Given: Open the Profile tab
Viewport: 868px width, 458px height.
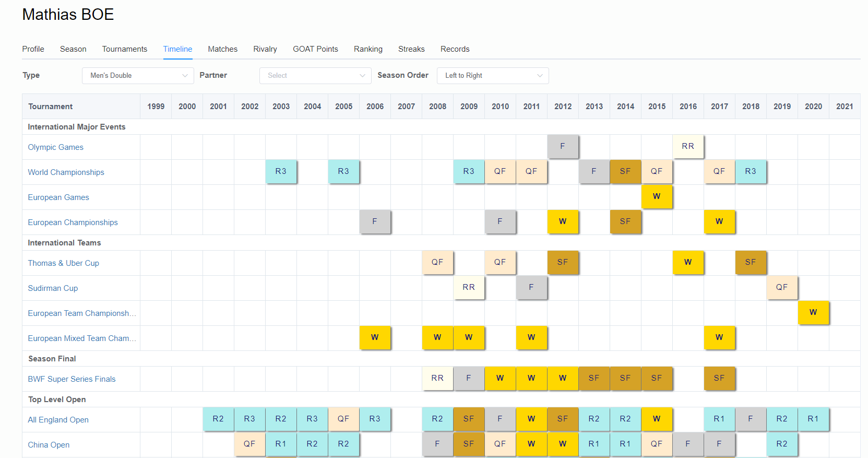Looking at the screenshot, I should click(x=33, y=49).
